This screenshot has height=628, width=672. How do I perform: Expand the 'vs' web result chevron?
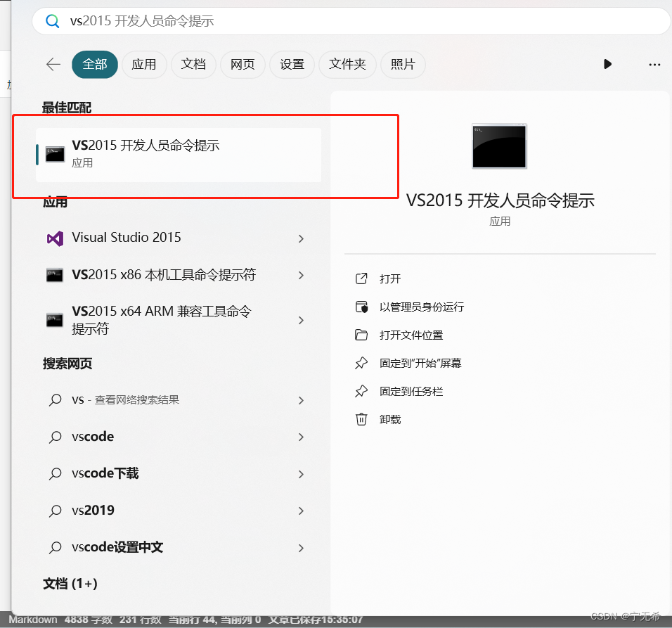click(302, 400)
